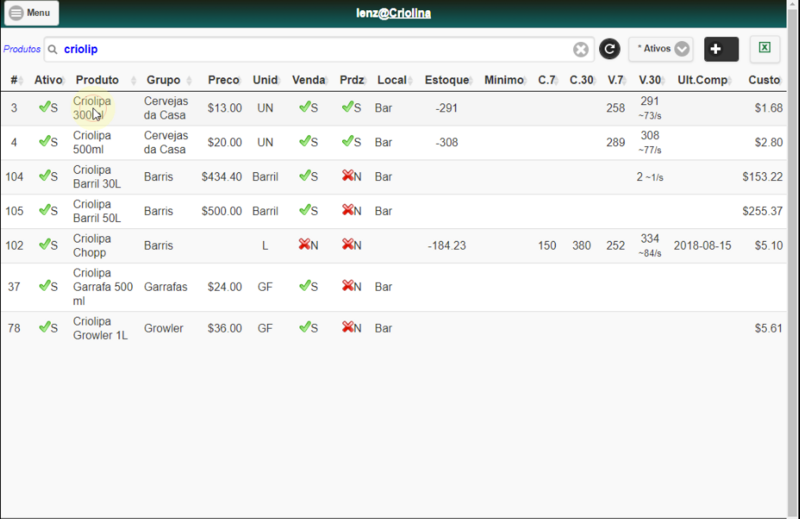Sort table by Grupo column header

point(163,80)
